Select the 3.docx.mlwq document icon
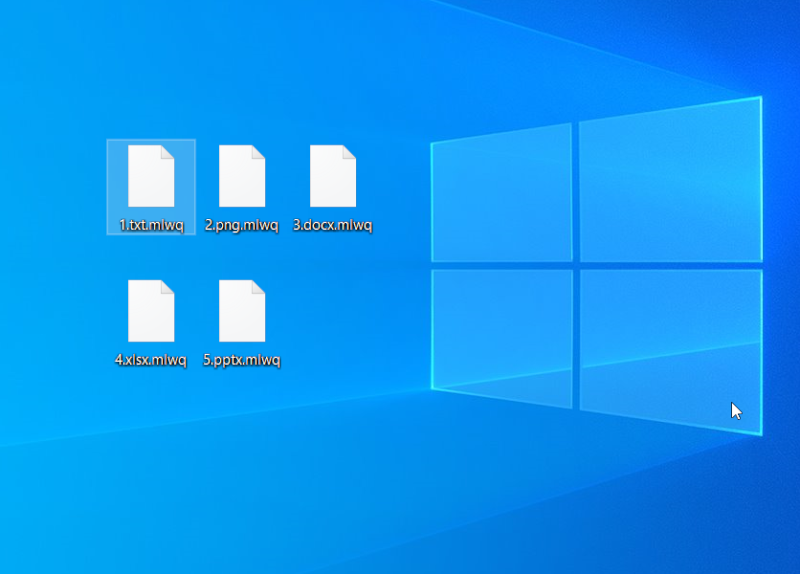800x574 pixels. pyautogui.click(x=333, y=176)
